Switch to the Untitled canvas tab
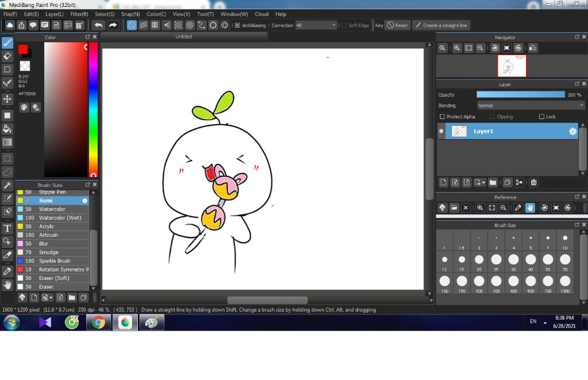The width and height of the screenshot is (588, 380). coord(184,36)
